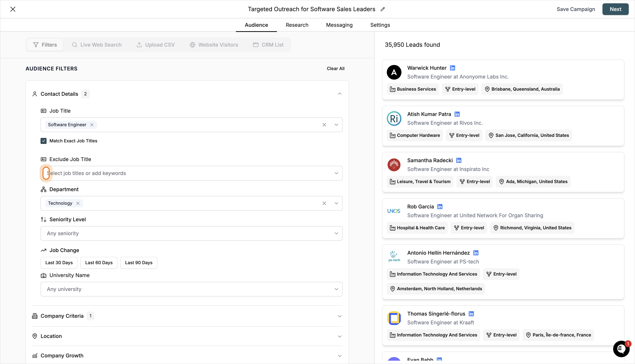This screenshot has height=364, width=635.
Task: Click Clear All filters link
Action: [335, 68]
